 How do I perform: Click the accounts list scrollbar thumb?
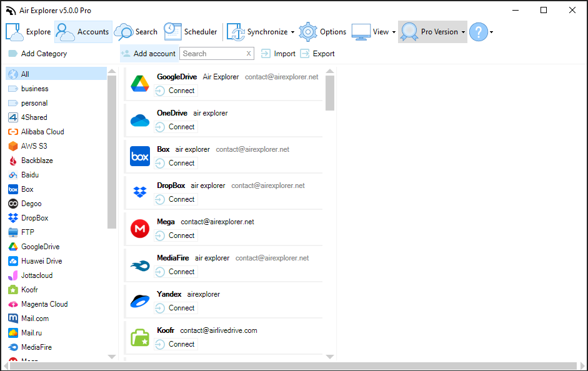330,93
